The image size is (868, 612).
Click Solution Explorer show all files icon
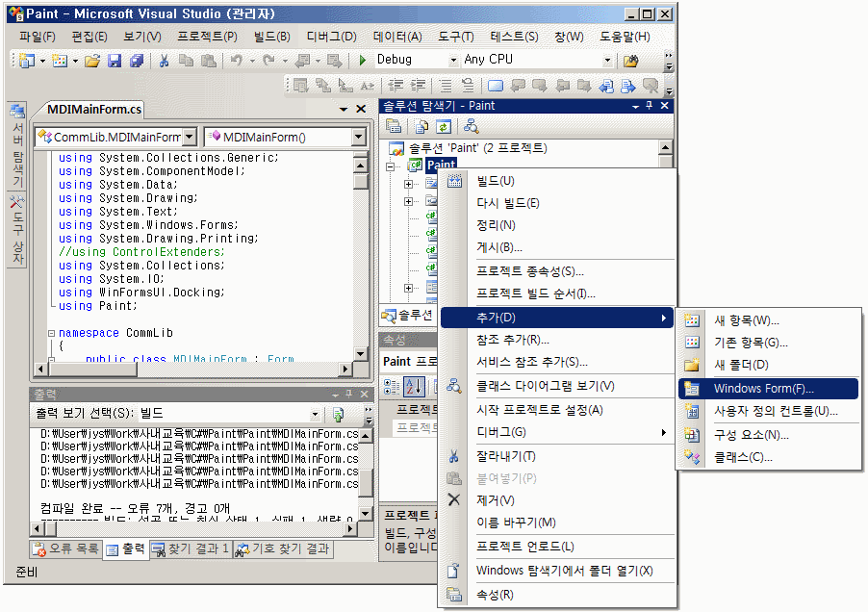[421, 126]
